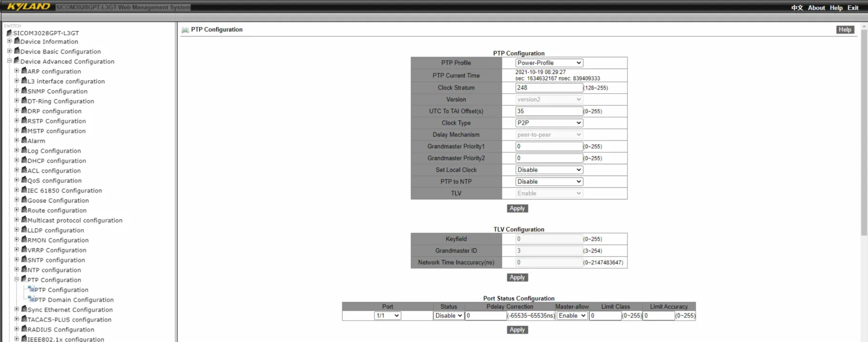Click the SNMP Configuration folder icon
This screenshot has width=868, height=342.
(x=24, y=91)
